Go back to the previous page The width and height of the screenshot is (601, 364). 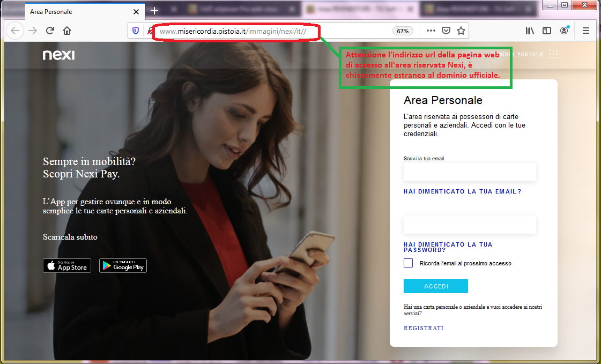(15, 31)
